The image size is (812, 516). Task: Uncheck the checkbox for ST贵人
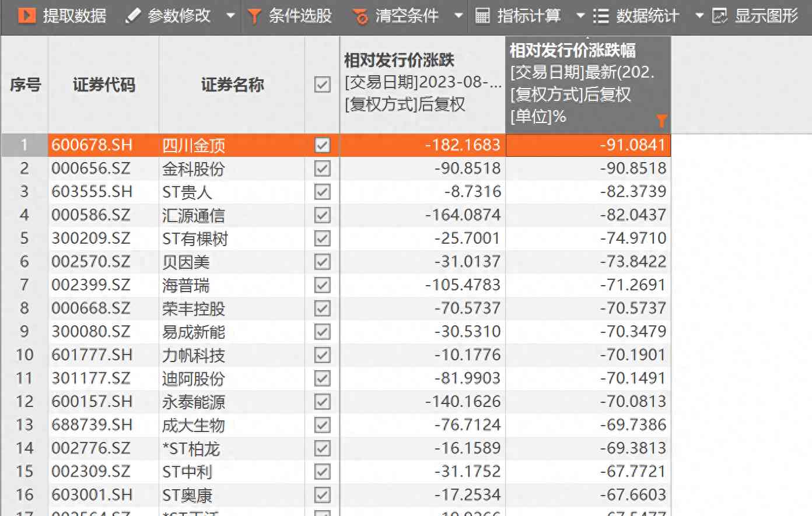click(x=323, y=192)
